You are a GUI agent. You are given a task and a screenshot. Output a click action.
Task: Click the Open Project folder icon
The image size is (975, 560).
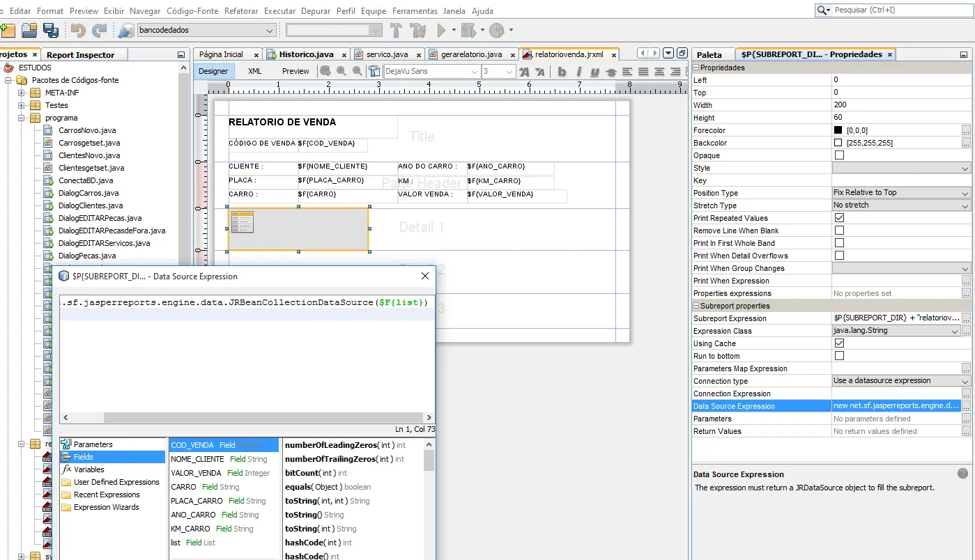point(29,30)
